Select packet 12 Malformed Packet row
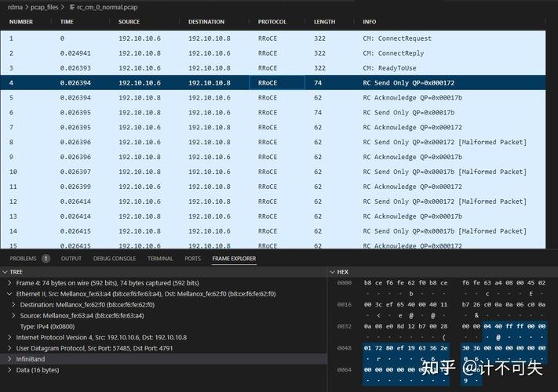The image size is (558, 392). pos(273,201)
